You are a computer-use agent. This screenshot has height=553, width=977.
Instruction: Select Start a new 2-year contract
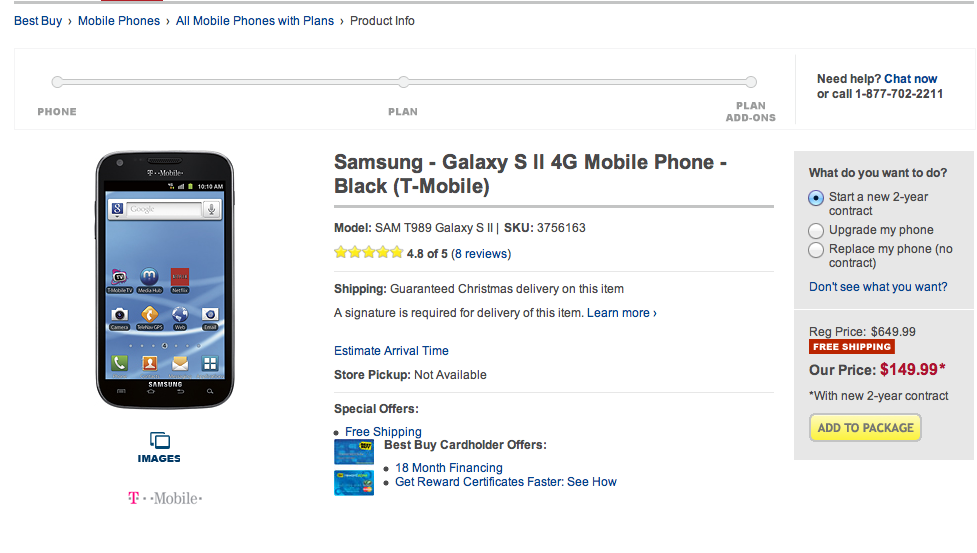pyautogui.click(x=816, y=198)
